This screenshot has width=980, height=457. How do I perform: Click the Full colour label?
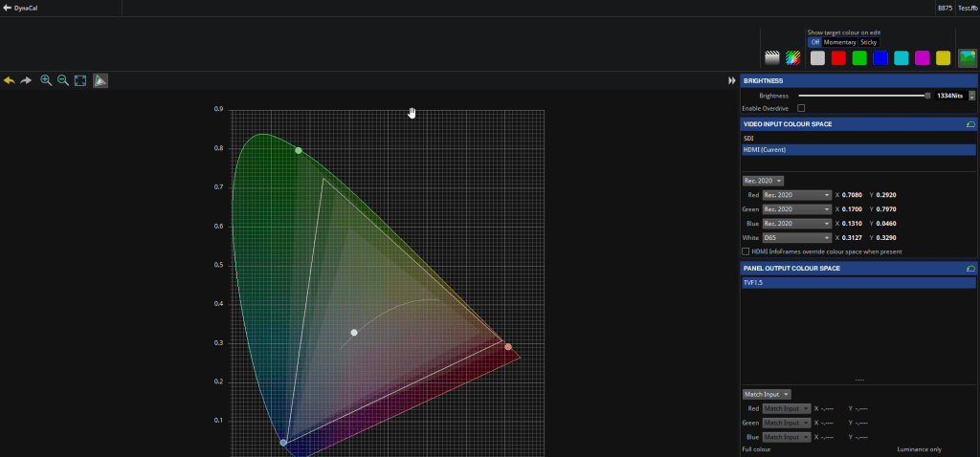pos(756,449)
